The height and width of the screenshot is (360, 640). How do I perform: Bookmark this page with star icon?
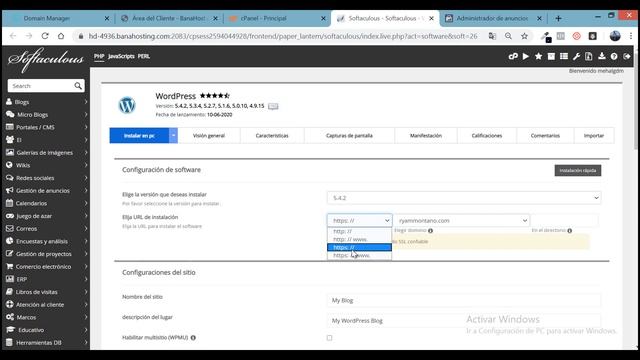524,36
